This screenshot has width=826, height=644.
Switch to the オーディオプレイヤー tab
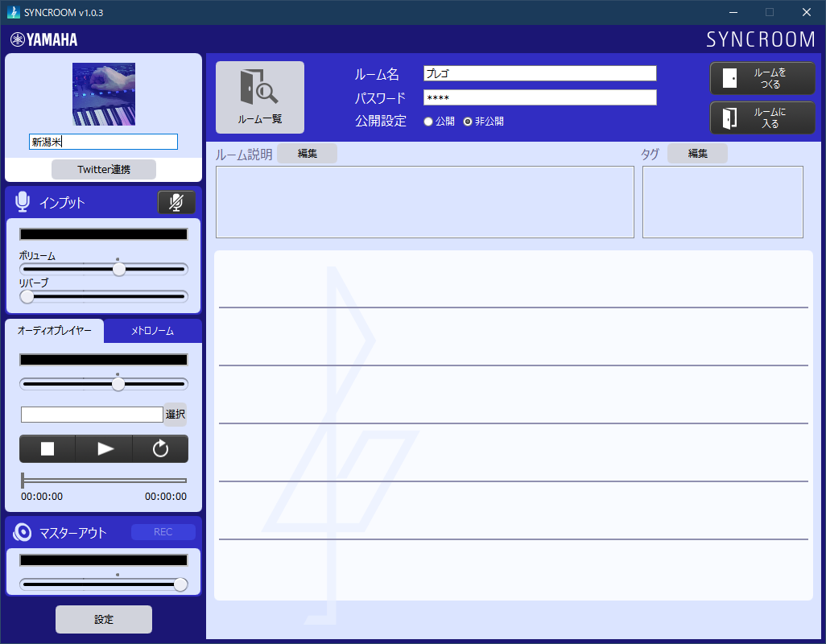55,331
